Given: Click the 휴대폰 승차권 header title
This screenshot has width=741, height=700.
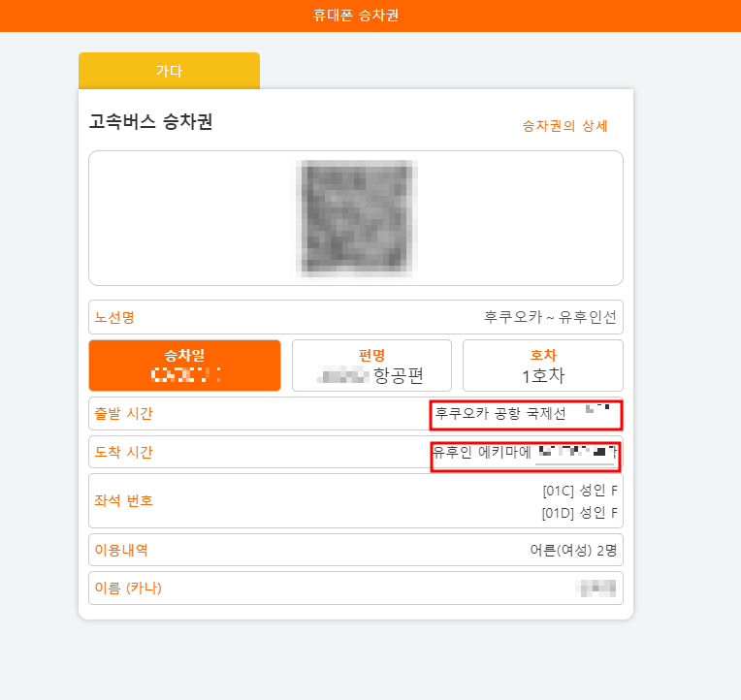Looking at the screenshot, I should 356,16.
